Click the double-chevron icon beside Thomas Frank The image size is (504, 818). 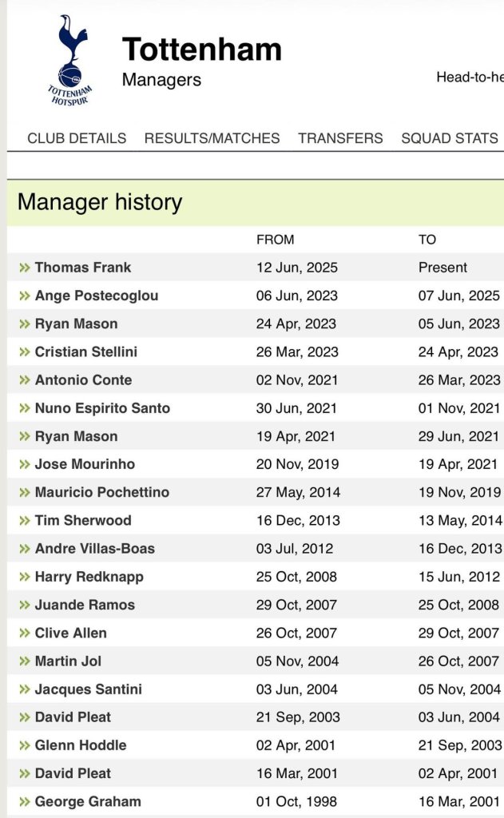click(25, 268)
